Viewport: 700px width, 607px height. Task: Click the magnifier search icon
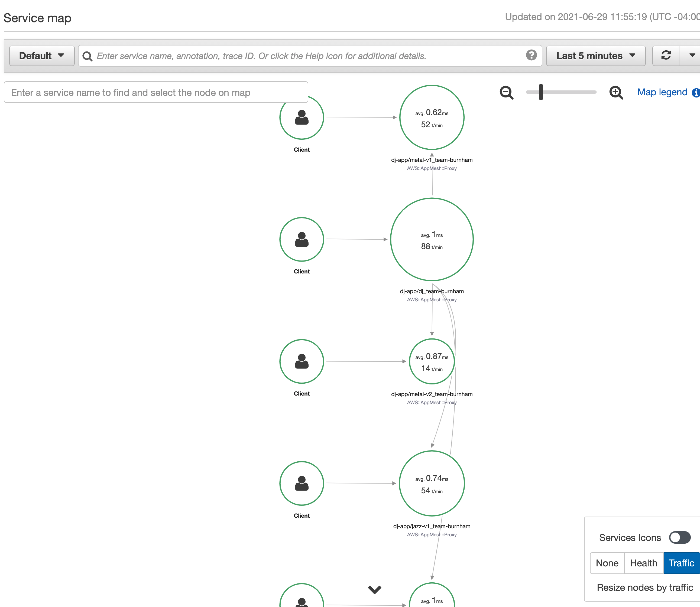click(87, 56)
